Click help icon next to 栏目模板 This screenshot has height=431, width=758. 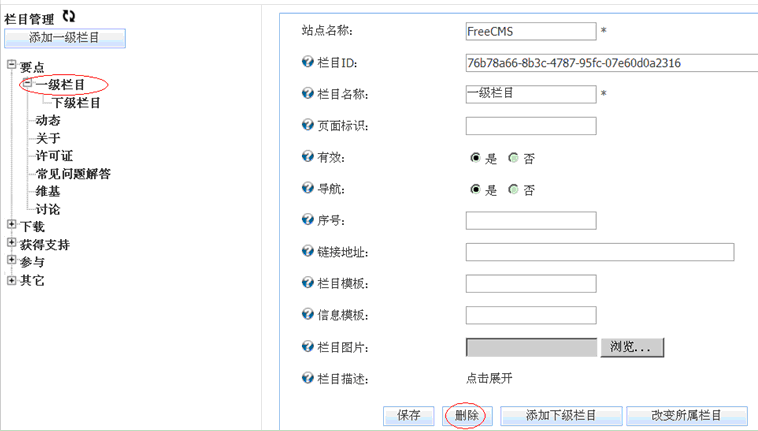pyautogui.click(x=307, y=282)
